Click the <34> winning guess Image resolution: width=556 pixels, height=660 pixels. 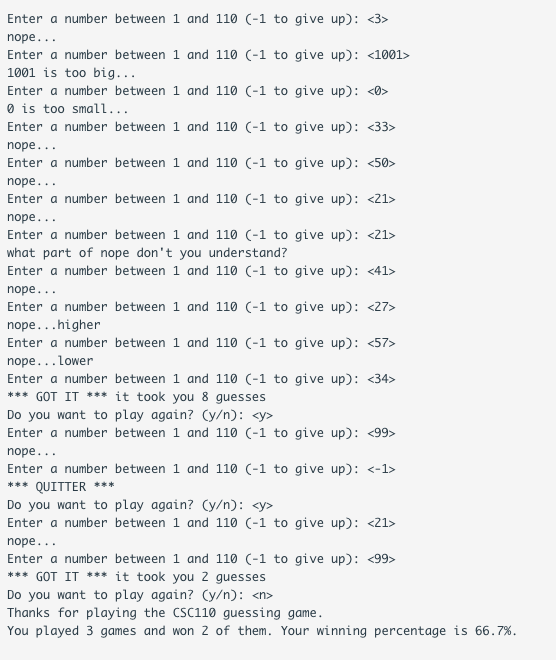[381, 379]
